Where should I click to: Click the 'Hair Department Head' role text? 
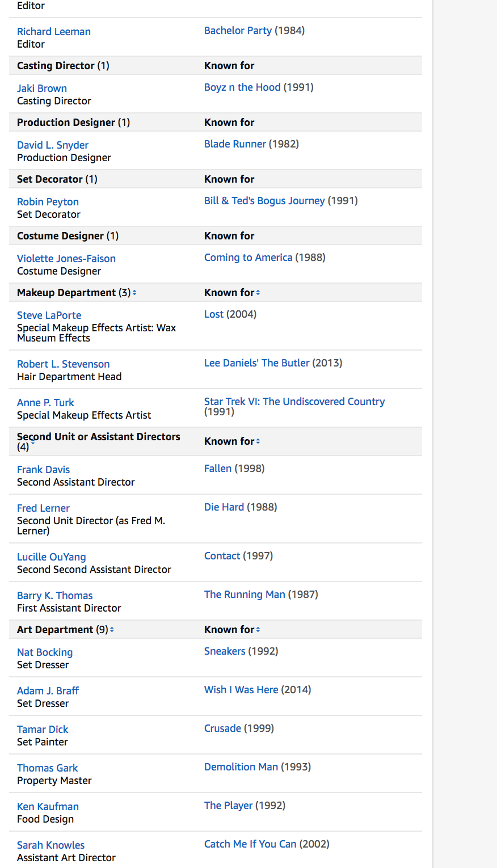[69, 377]
